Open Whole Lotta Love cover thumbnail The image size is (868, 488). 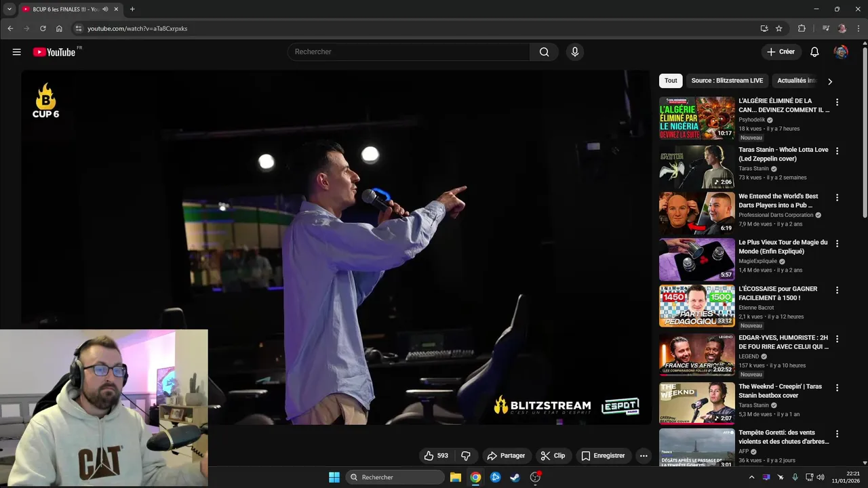(x=697, y=167)
